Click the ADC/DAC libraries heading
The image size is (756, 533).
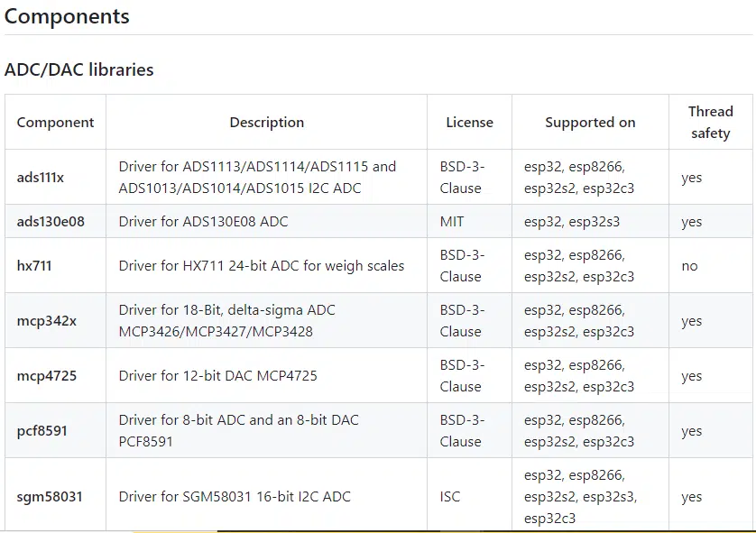coord(79,69)
